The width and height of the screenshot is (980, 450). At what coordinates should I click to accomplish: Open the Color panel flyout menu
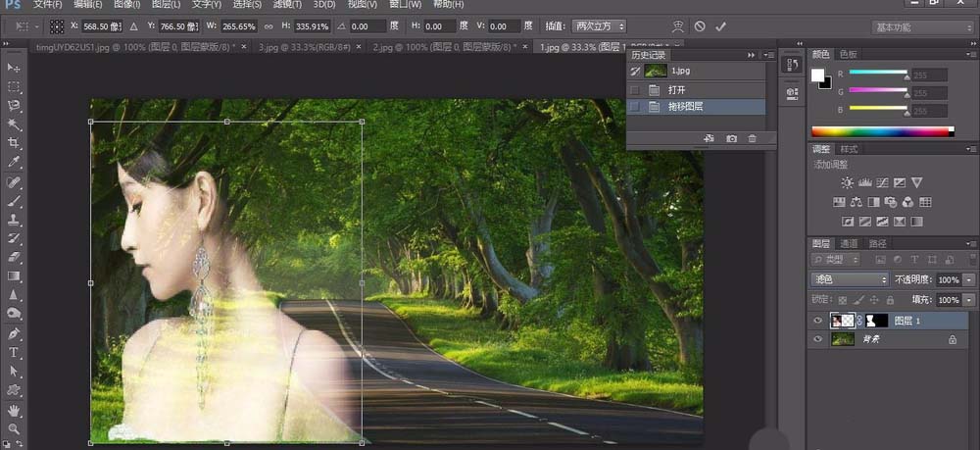tap(970, 54)
